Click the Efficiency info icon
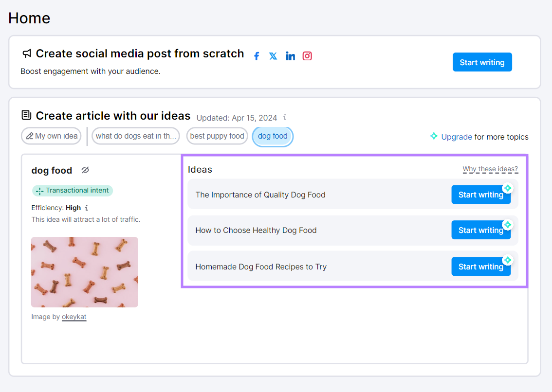The width and height of the screenshot is (552, 392). [87, 208]
